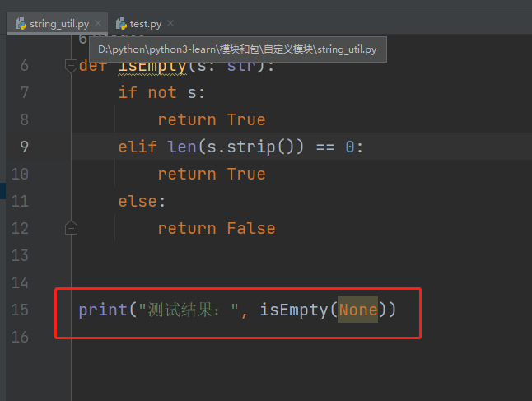Switch to the string_util.py editor tab
The height and width of the screenshot is (401, 532).
tap(58, 24)
